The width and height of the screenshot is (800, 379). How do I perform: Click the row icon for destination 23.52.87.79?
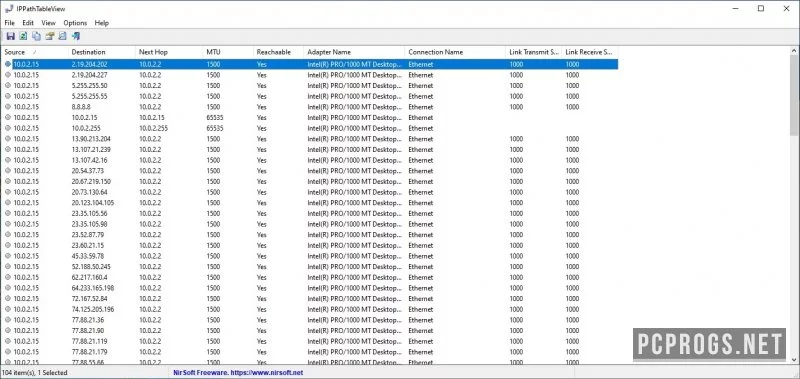[8, 235]
